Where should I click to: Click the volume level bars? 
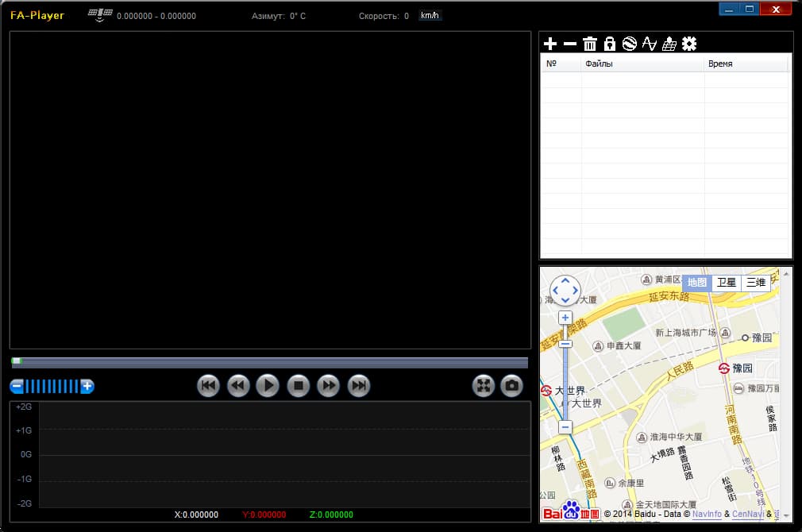52,386
